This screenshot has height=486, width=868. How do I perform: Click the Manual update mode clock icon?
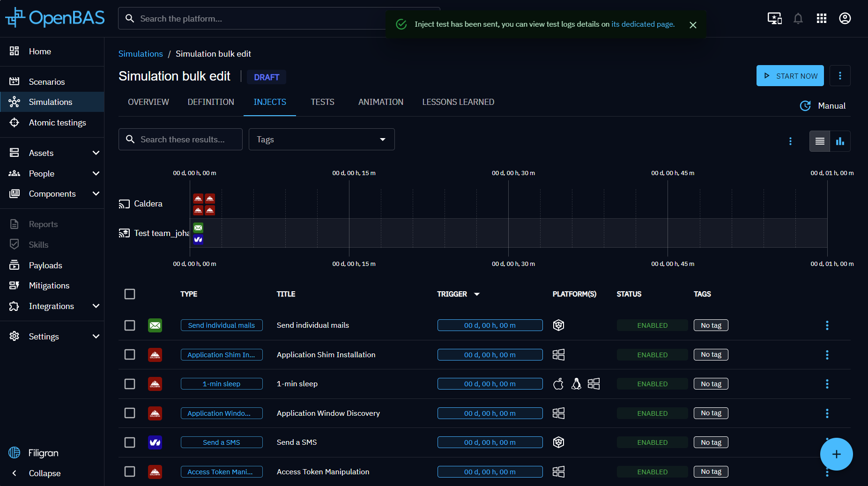click(805, 106)
